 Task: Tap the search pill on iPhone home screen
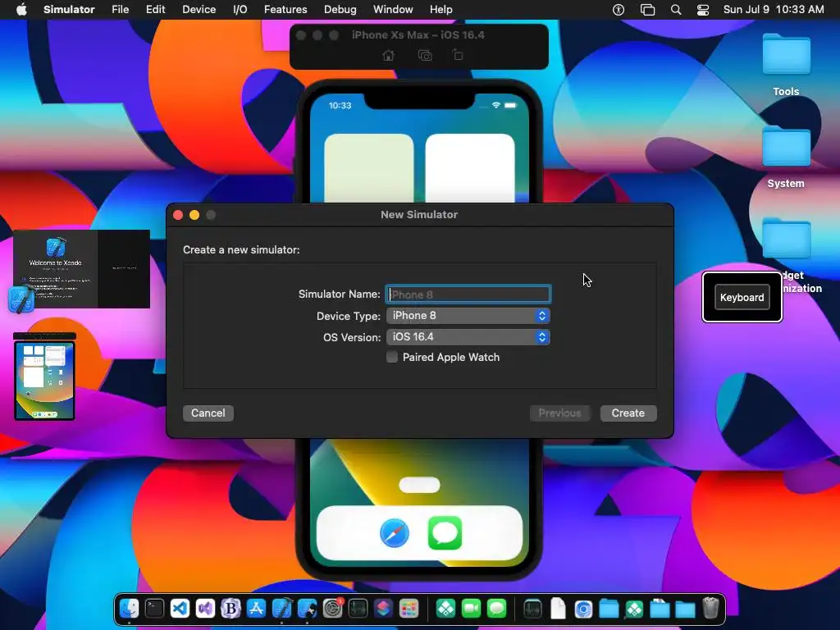[419, 486]
